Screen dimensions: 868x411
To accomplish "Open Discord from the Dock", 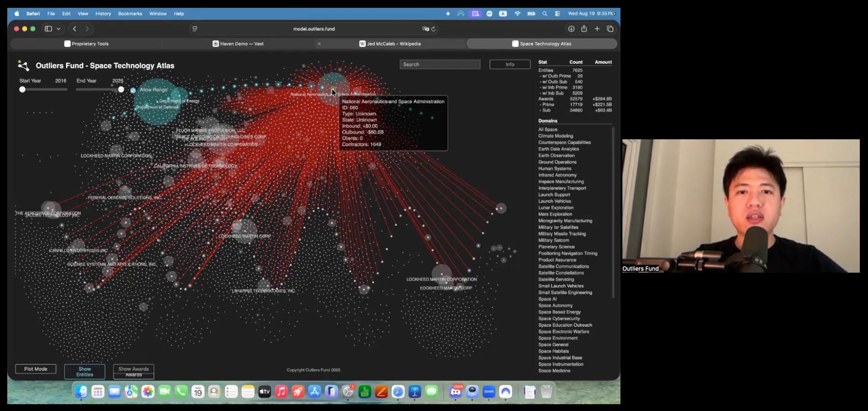I will [456, 392].
